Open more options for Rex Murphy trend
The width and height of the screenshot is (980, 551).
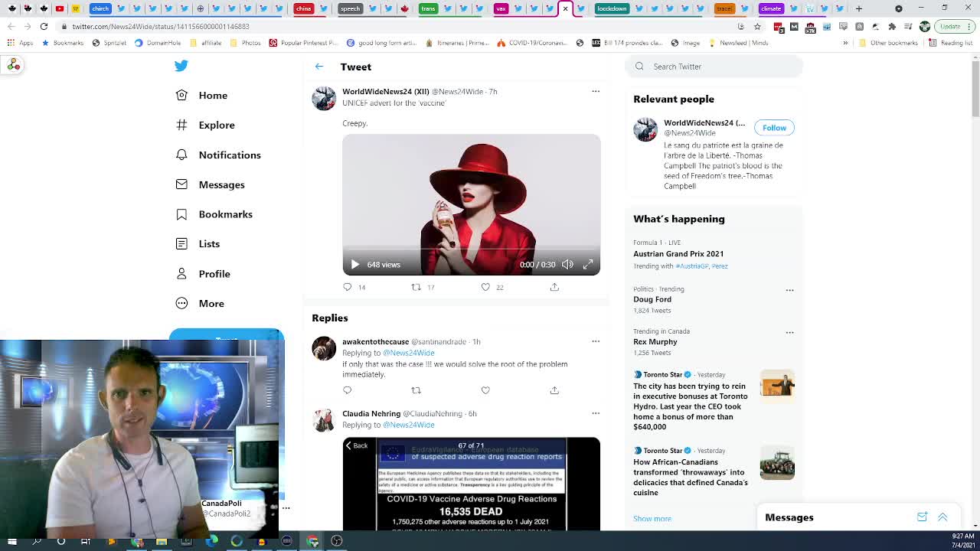coord(789,332)
